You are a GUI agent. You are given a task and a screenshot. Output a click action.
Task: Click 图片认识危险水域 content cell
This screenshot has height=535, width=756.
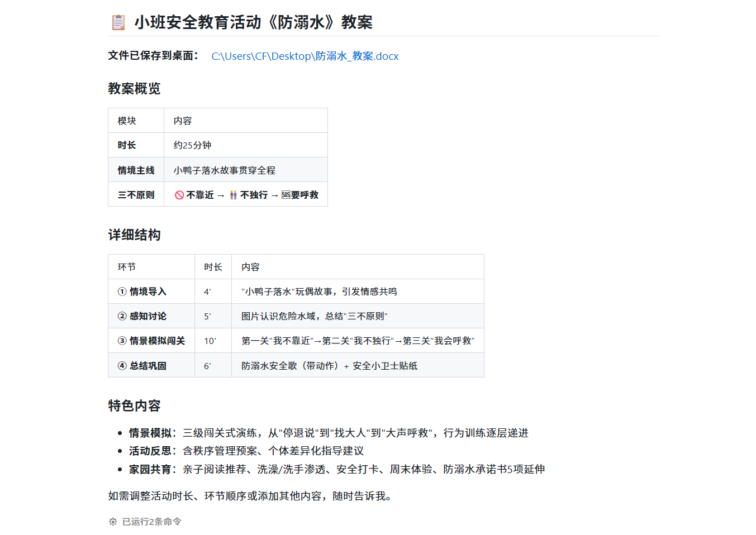click(x=358, y=316)
